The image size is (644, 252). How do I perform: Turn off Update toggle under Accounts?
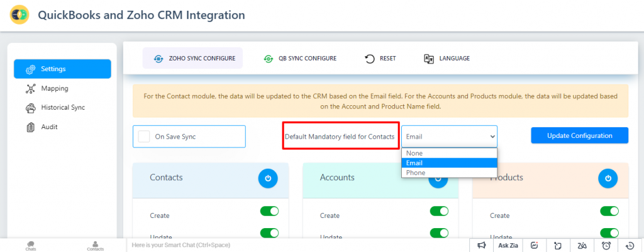(440, 233)
